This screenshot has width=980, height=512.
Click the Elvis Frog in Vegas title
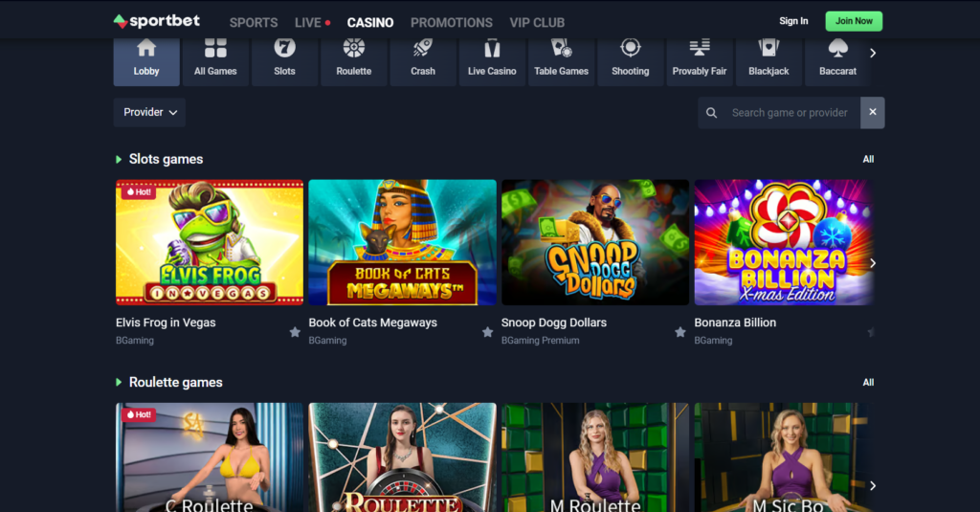(x=166, y=323)
